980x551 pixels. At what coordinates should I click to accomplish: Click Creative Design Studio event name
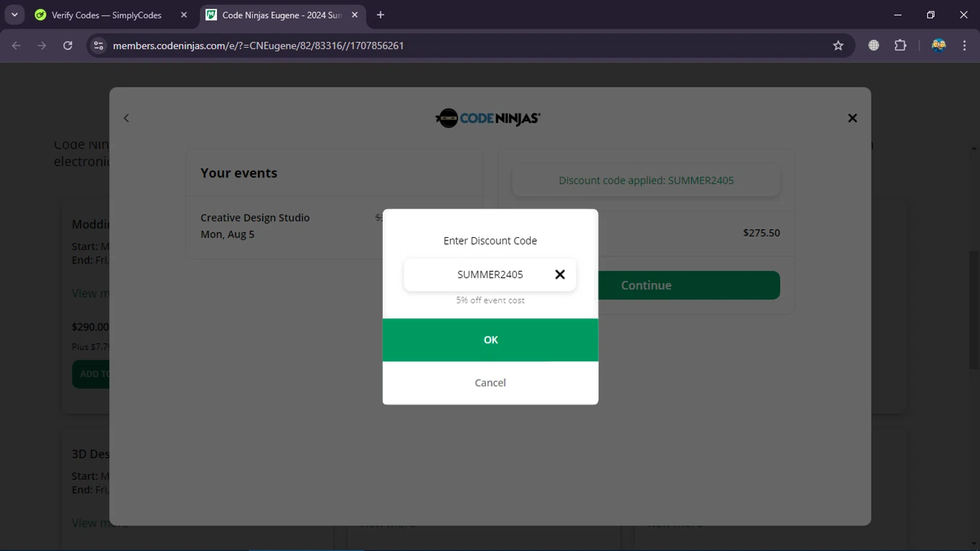coord(255,218)
